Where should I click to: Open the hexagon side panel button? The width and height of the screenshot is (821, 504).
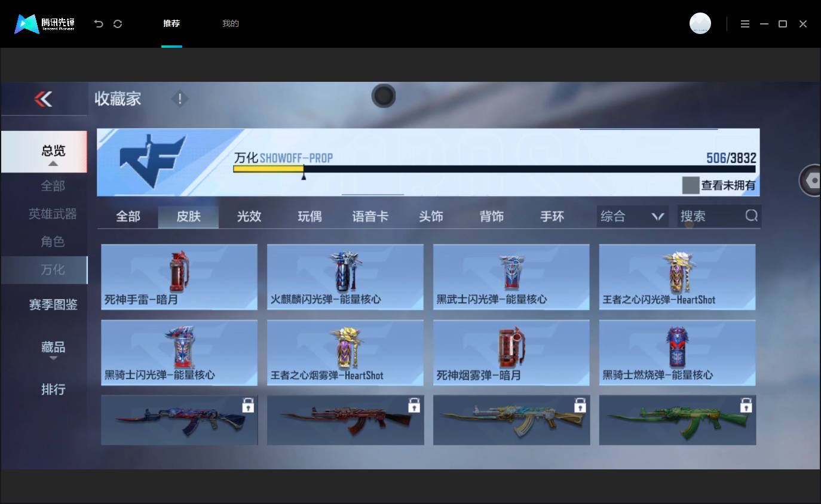811,180
